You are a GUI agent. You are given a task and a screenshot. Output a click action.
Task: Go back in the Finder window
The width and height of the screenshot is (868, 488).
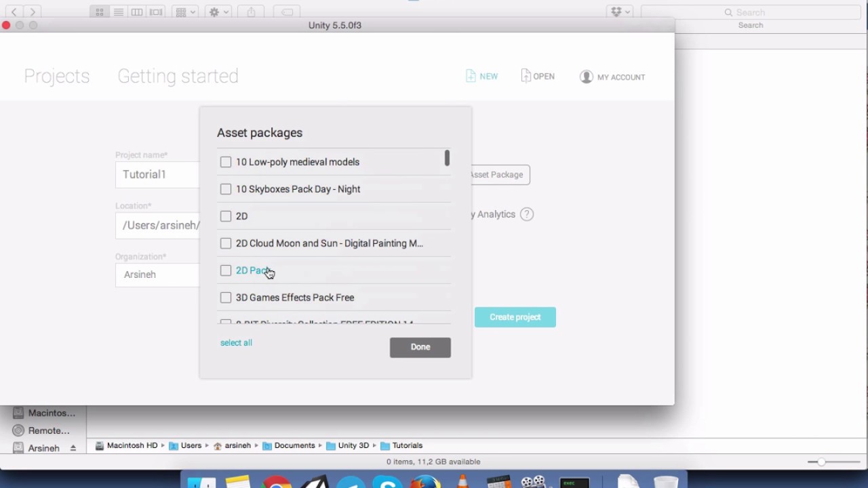pyautogui.click(x=14, y=12)
